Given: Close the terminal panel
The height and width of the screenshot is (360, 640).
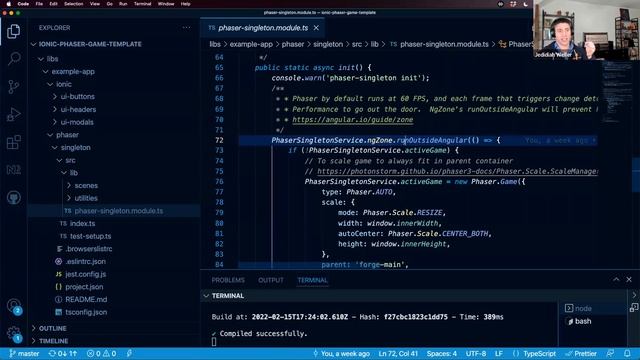Looking at the screenshot, I should pyautogui.click(x=629, y=280).
